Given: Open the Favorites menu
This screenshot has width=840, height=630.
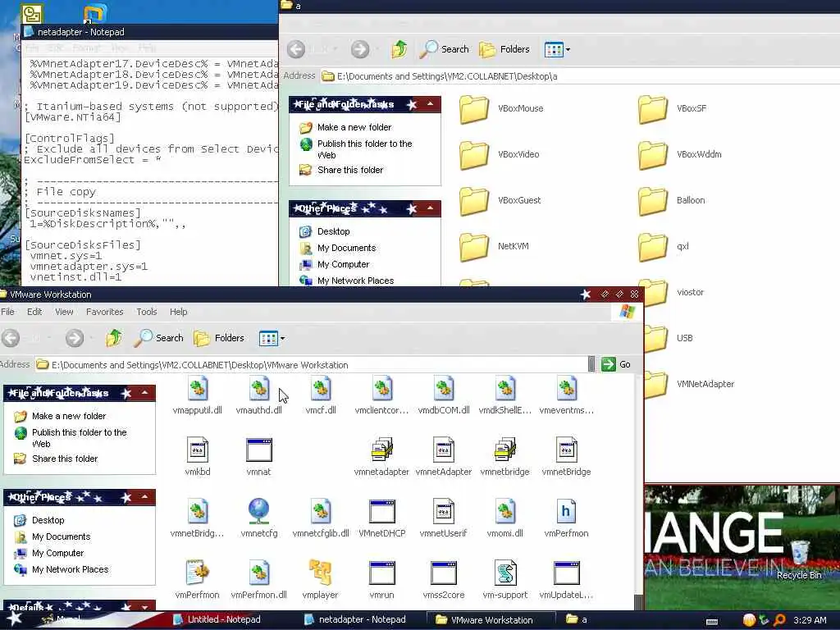Looking at the screenshot, I should point(104,312).
